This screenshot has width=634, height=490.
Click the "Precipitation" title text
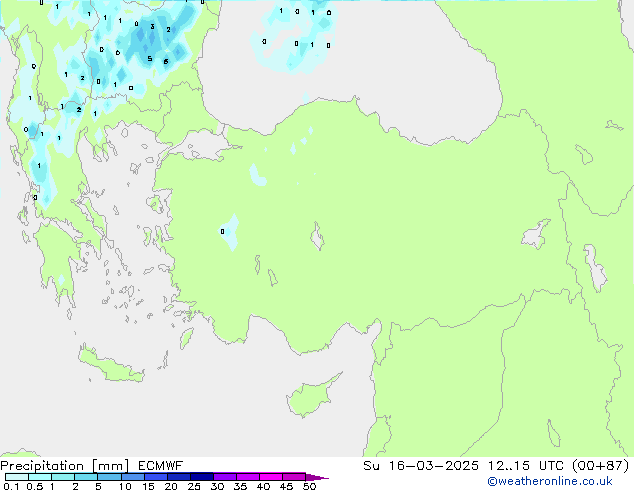click(42, 466)
